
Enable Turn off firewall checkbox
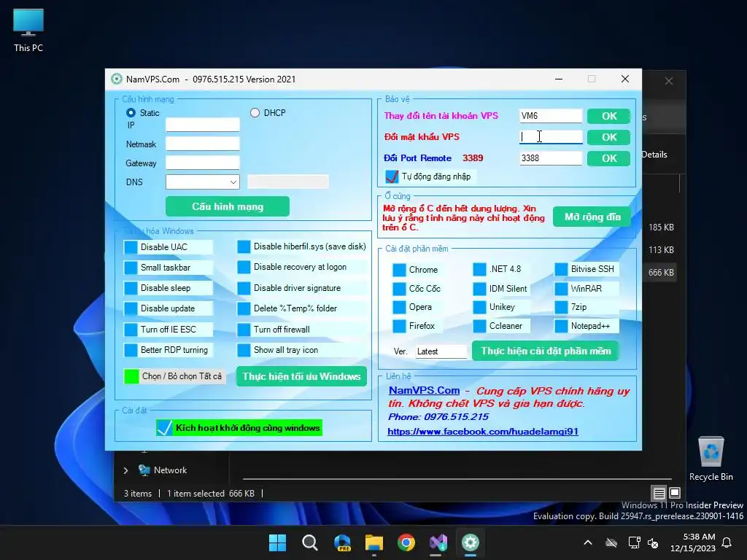tap(244, 330)
